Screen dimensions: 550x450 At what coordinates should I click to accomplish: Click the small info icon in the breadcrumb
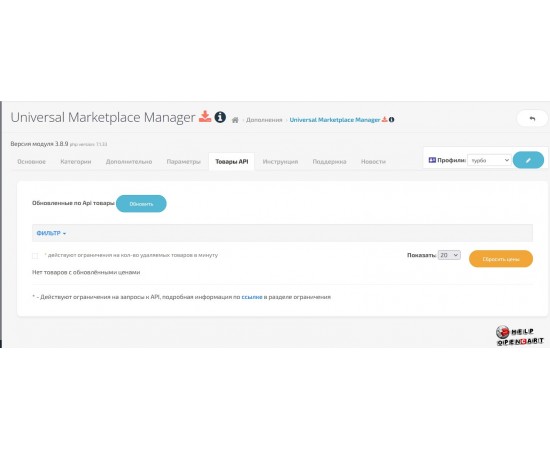tap(391, 120)
